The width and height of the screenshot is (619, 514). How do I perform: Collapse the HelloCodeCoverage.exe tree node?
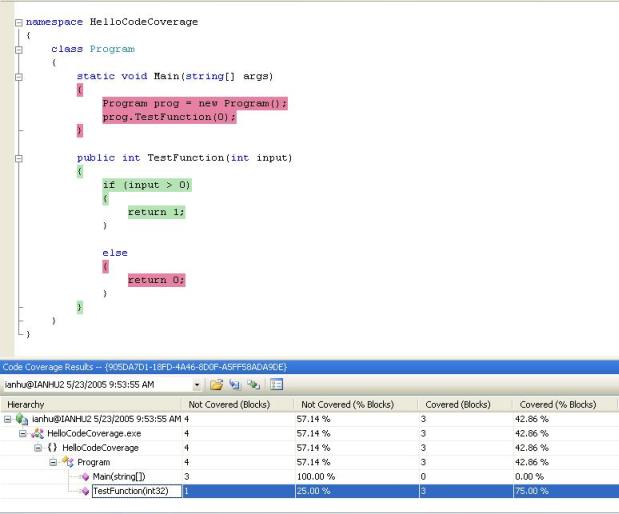[x=23, y=433]
